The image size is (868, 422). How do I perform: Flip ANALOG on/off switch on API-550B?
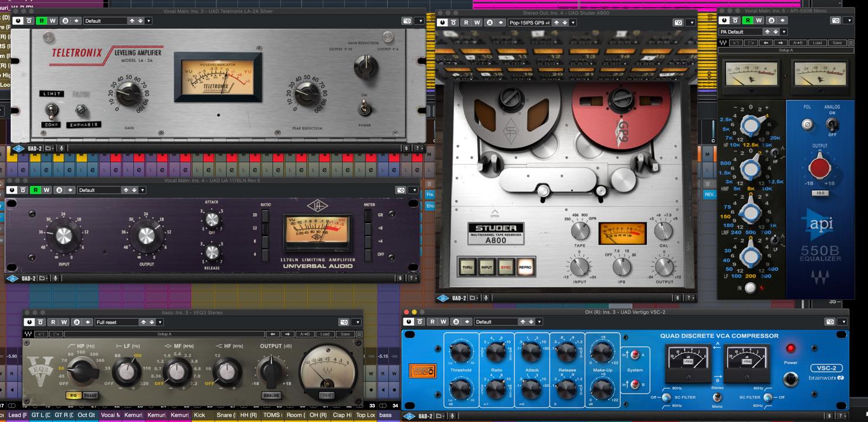coord(831,124)
